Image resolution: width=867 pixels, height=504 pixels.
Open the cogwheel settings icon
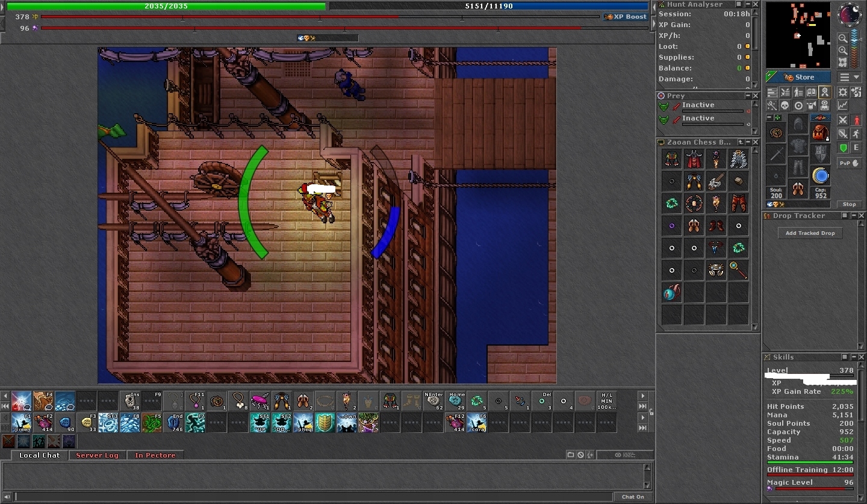tap(843, 92)
